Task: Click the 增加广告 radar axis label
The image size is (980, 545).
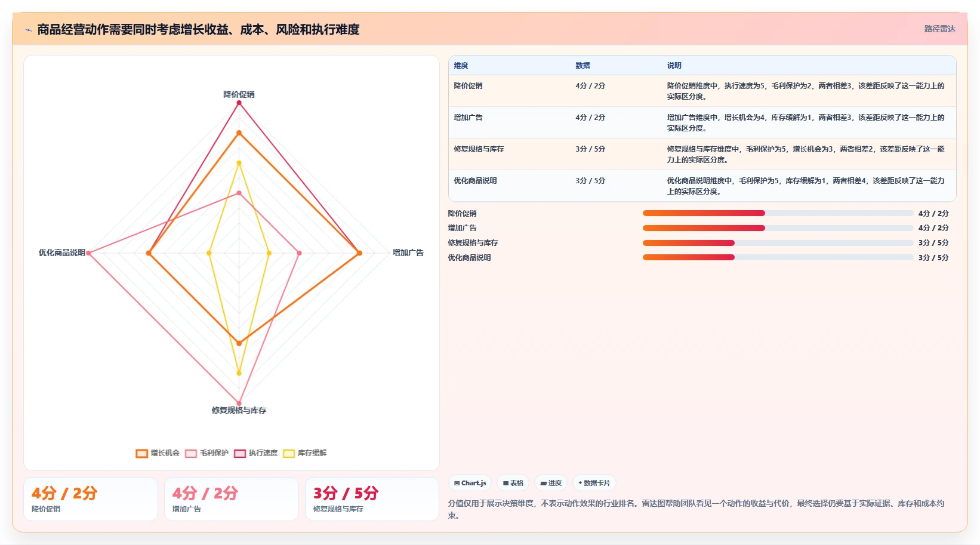Action: coord(408,253)
